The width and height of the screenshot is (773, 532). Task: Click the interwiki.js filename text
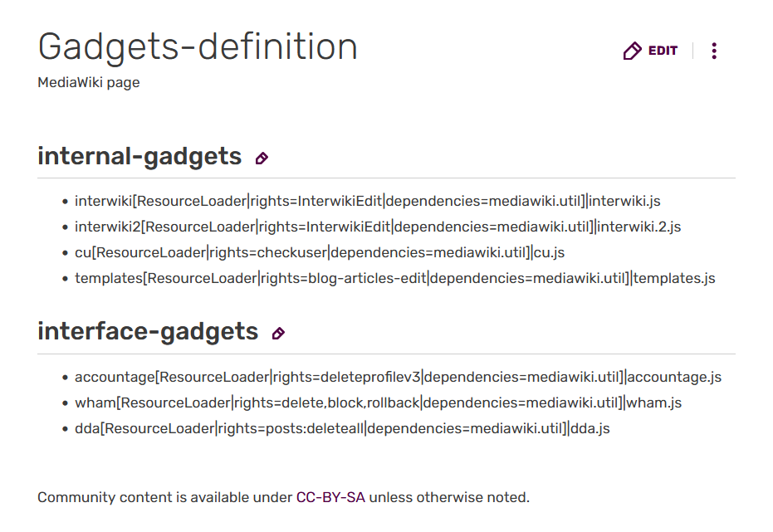pos(624,201)
